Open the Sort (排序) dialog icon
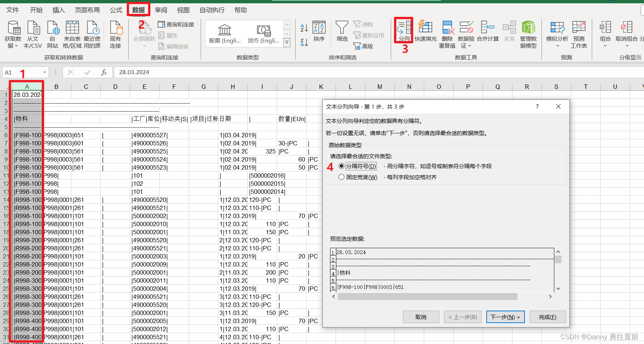This screenshot has width=644, height=344. point(319,27)
